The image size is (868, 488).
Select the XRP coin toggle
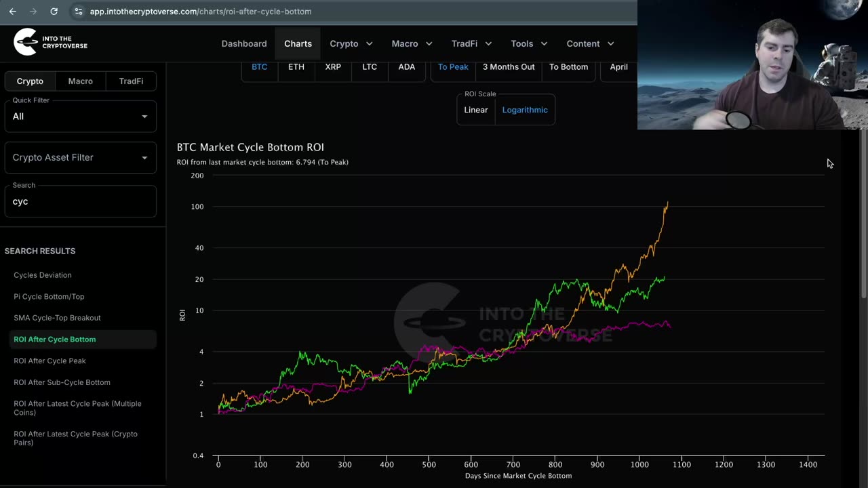[333, 67]
